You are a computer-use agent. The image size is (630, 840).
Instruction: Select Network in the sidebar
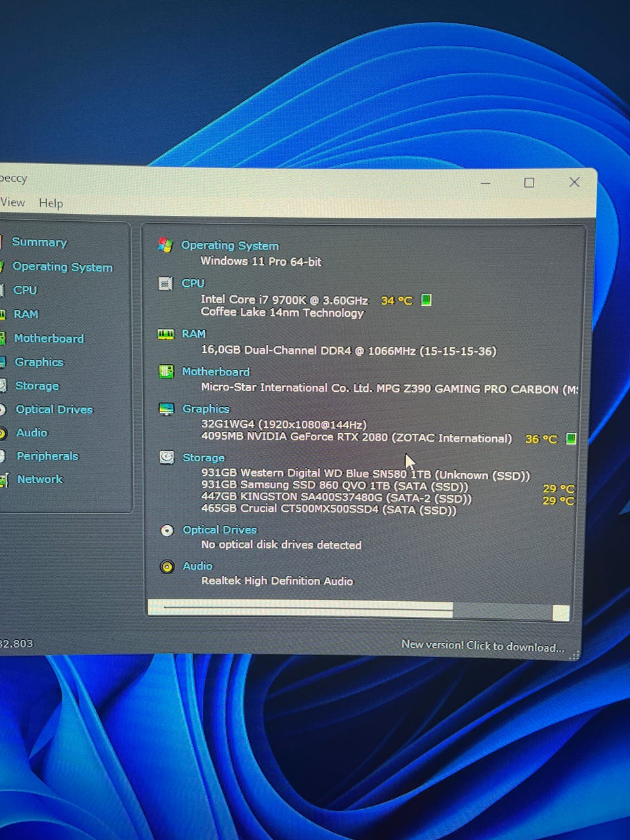(x=40, y=480)
